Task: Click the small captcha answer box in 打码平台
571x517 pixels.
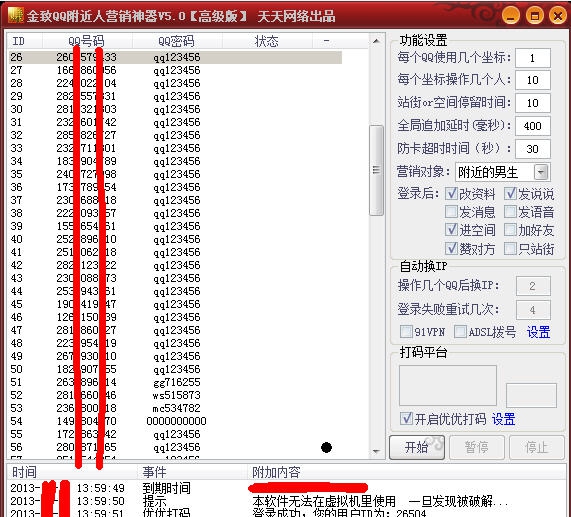Action: click(531, 395)
